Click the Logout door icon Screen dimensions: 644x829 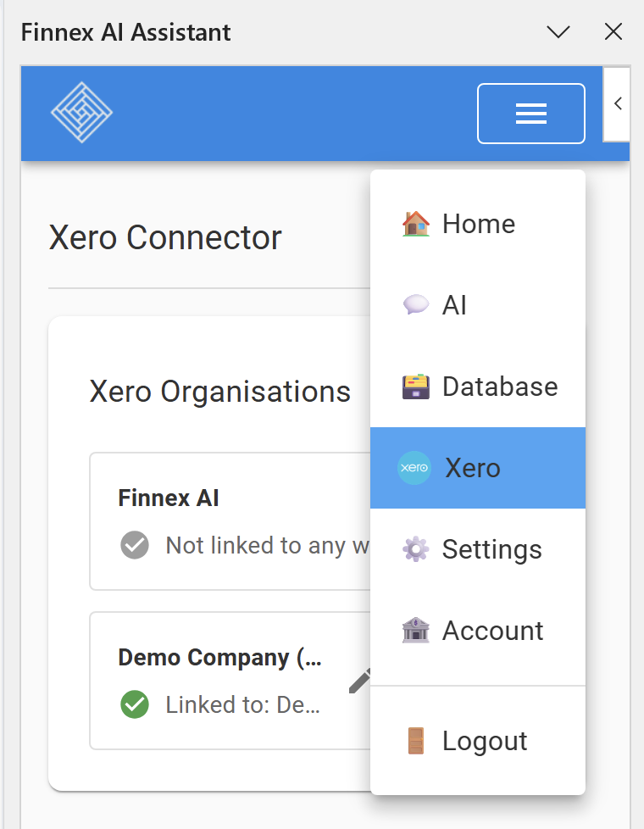click(415, 741)
